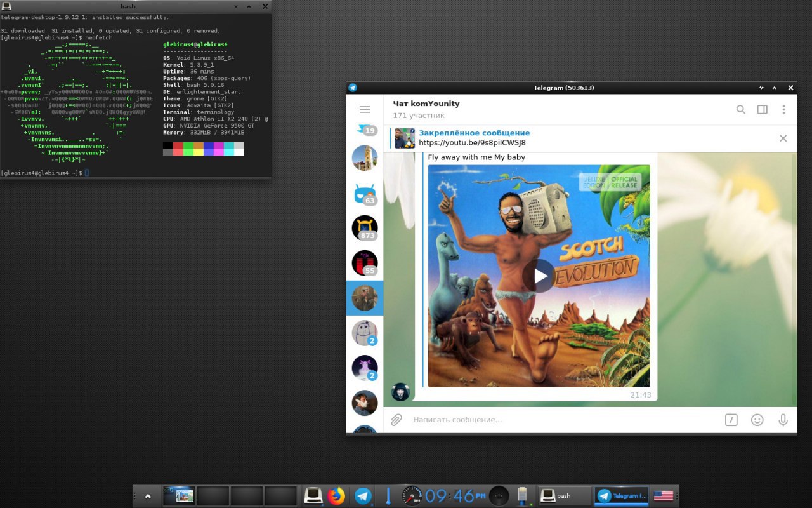
Task: Switch to bash window in taskbar
Action: [564, 496]
